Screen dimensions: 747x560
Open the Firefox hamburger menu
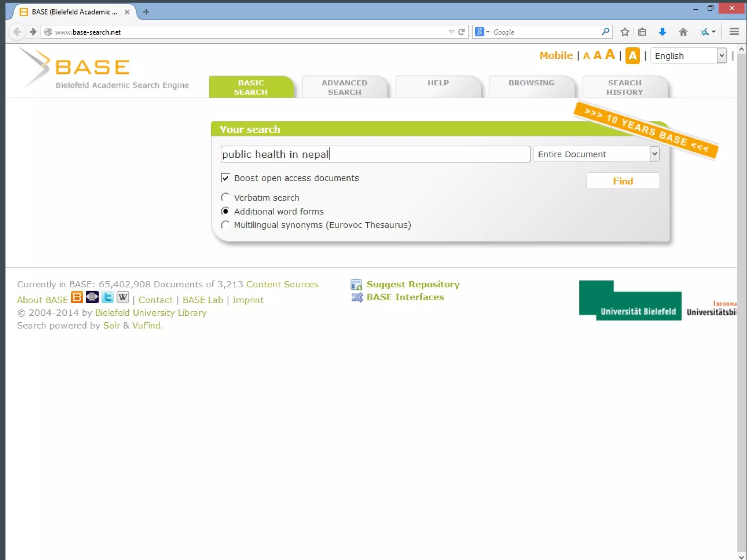coord(734,32)
